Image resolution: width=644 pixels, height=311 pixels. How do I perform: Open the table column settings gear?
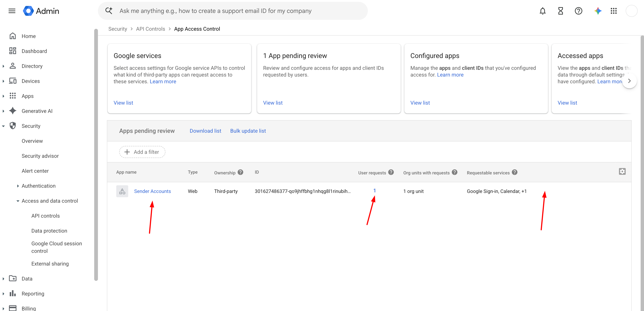tap(622, 172)
